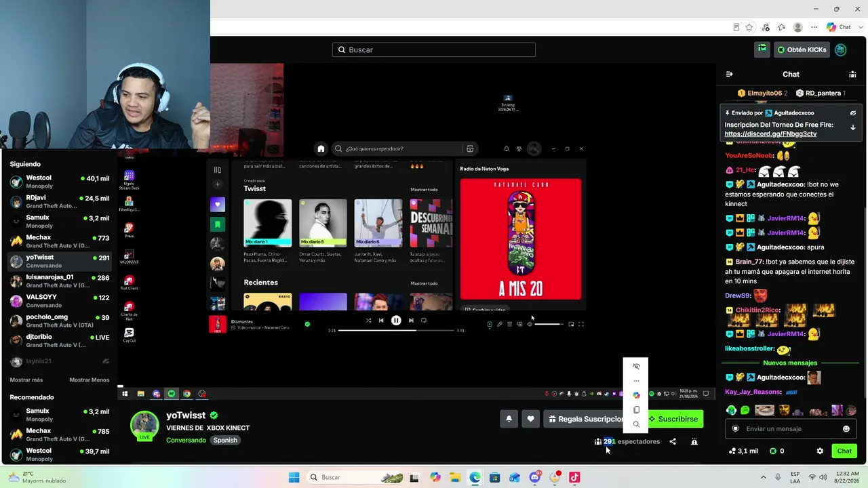
Task: Open Mix diario 6 playlist cover
Action: tap(378, 223)
